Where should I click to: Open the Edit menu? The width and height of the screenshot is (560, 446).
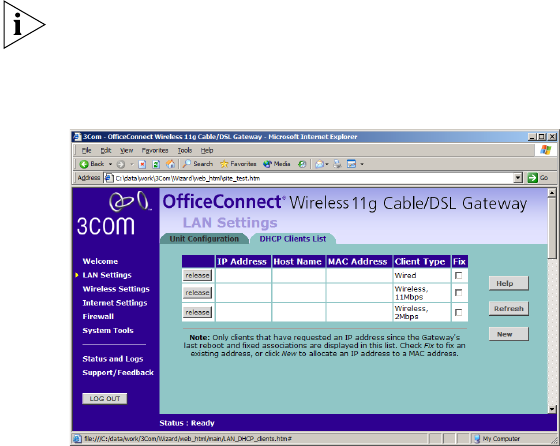point(106,150)
